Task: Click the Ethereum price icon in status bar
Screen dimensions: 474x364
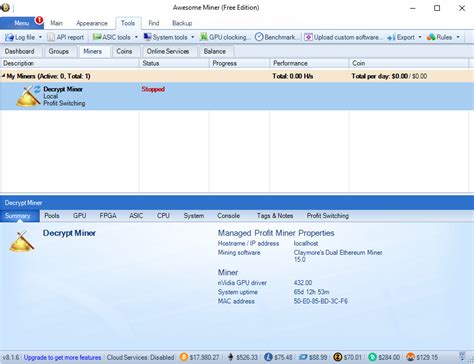Action: pyautogui.click(x=230, y=357)
